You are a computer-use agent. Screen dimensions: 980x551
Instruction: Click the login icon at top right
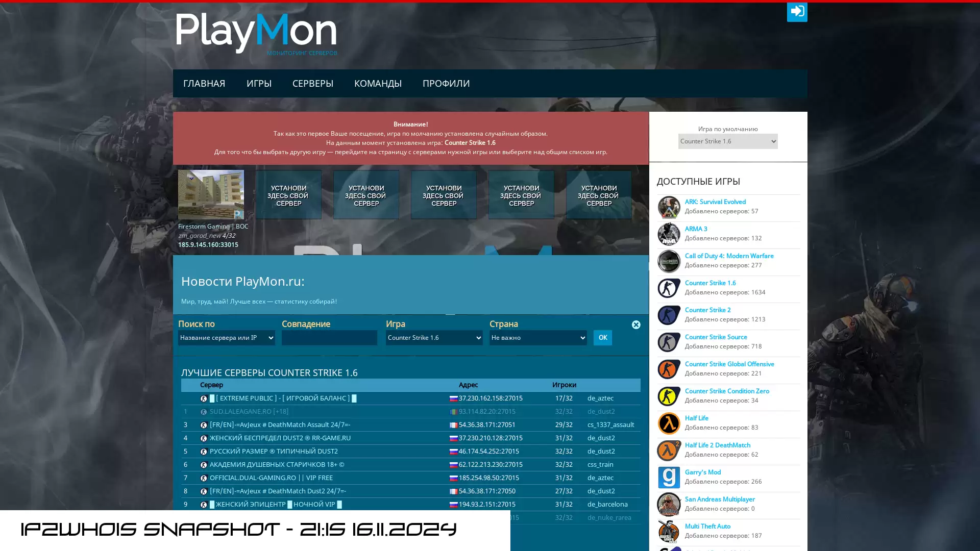[x=797, y=12]
